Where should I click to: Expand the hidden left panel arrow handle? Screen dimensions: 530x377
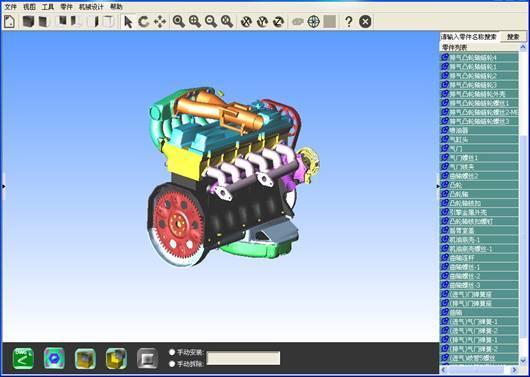pos(4,186)
